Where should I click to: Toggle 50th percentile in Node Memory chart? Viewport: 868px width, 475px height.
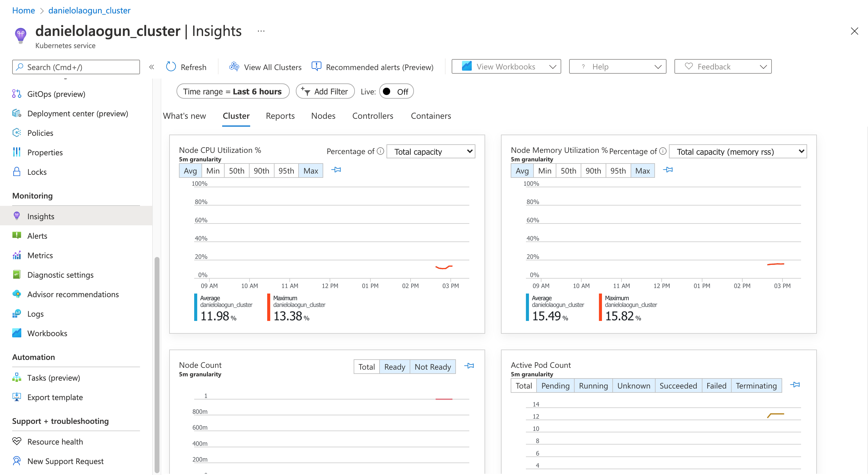(x=569, y=171)
